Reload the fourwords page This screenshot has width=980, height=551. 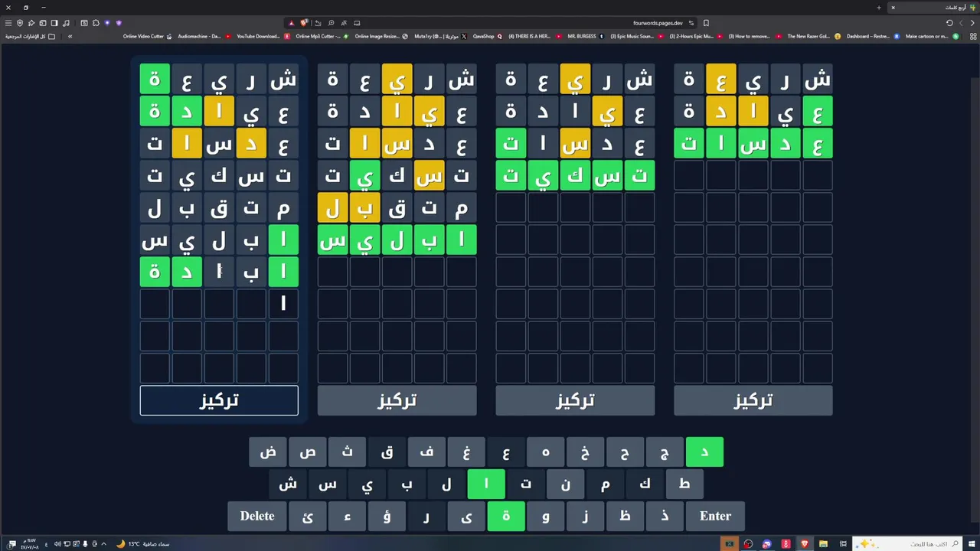pos(949,23)
